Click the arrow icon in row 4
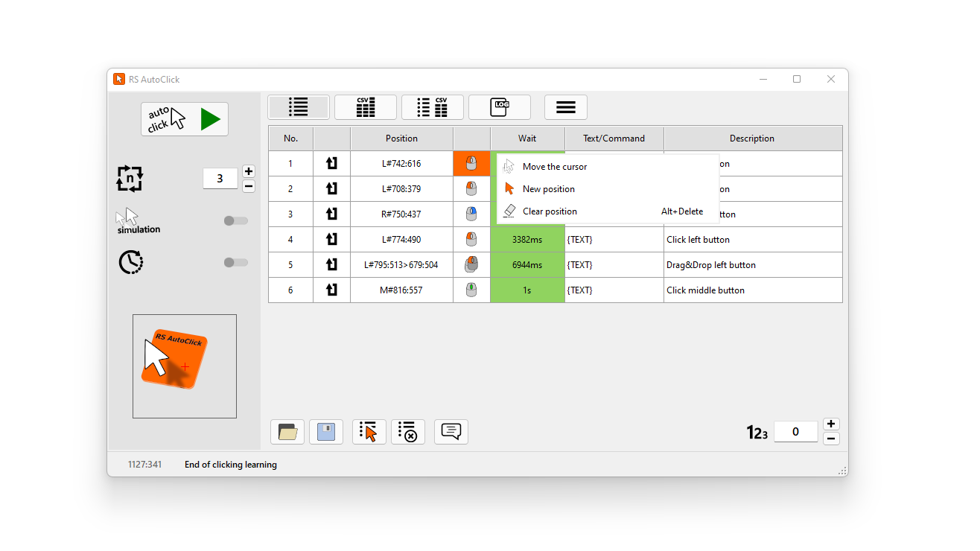 click(331, 240)
